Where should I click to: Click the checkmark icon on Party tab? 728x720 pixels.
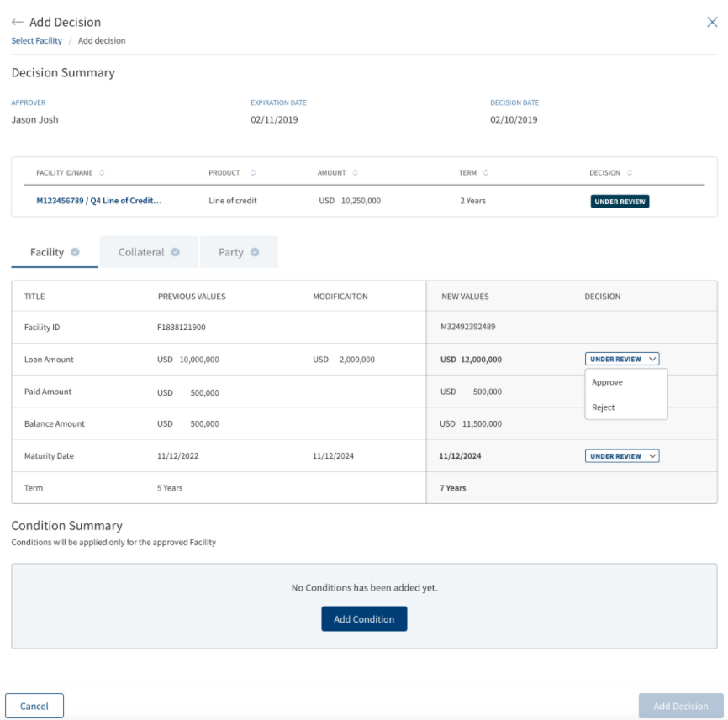click(x=255, y=252)
